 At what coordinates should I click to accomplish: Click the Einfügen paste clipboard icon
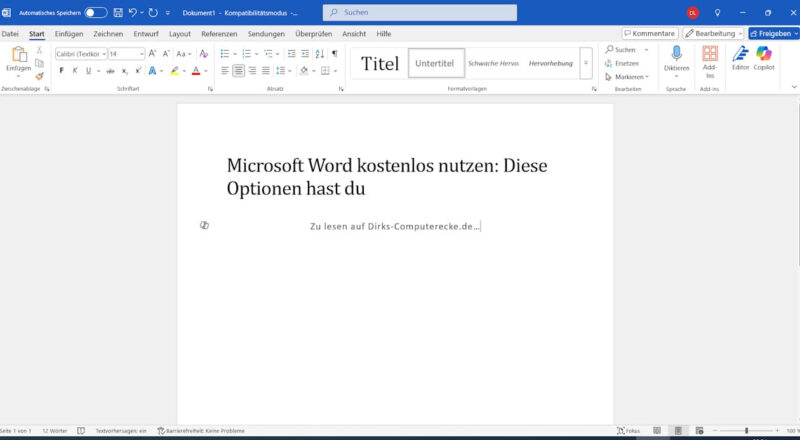coord(19,55)
